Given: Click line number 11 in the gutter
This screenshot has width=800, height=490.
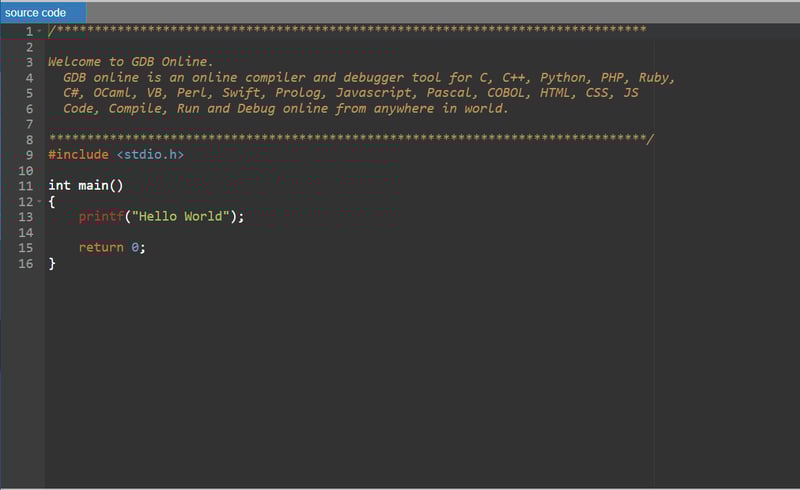Looking at the screenshot, I should 25,186.
